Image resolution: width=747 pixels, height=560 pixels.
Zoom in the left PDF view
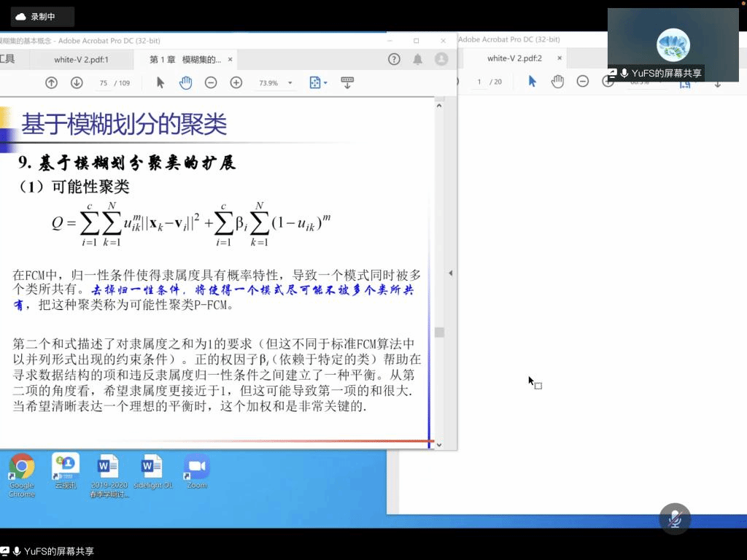[236, 83]
